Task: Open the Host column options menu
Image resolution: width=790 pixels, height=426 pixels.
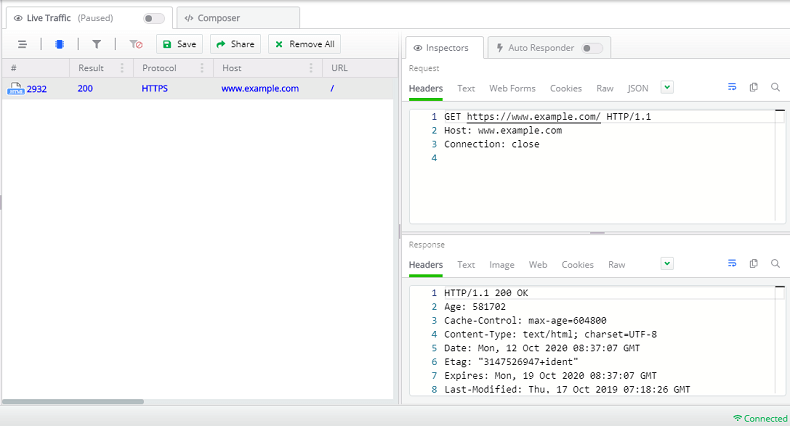Action: click(x=311, y=68)
